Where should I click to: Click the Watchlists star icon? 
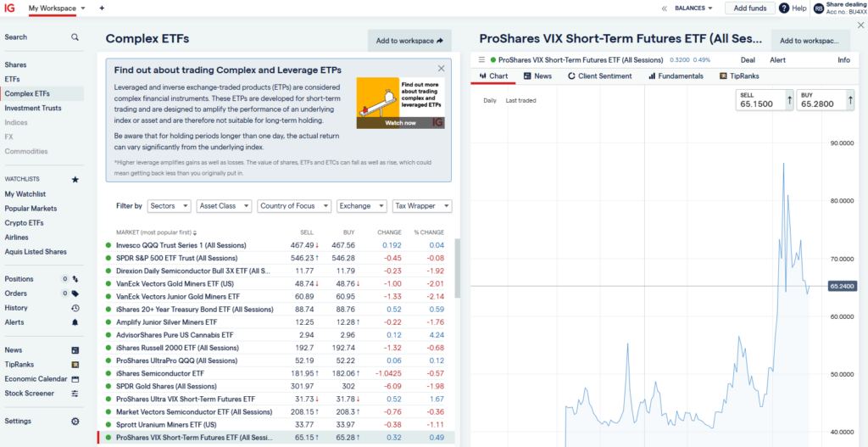click(x=75, y=180)
